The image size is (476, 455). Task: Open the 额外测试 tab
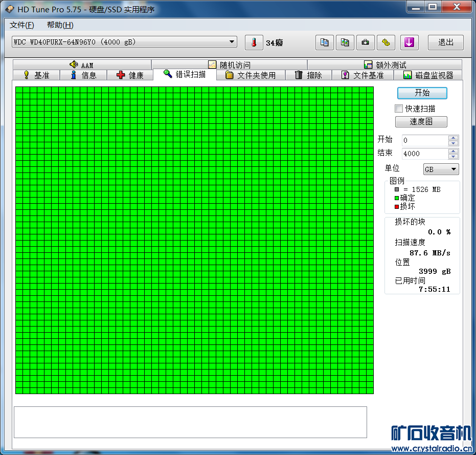coord(384,64)
